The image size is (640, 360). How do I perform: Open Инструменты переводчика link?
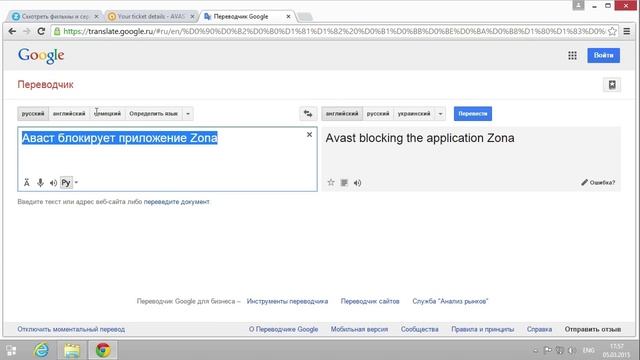pos(287,301)
